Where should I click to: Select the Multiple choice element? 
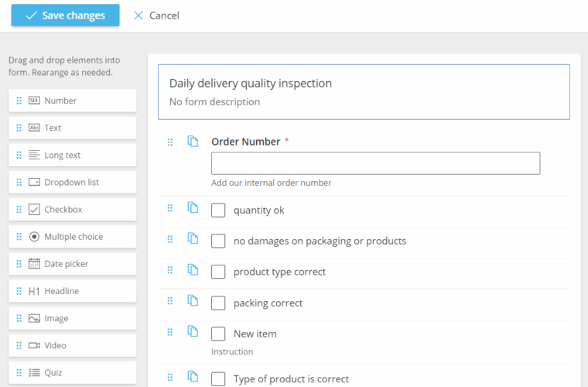click(x=72, y=237)
